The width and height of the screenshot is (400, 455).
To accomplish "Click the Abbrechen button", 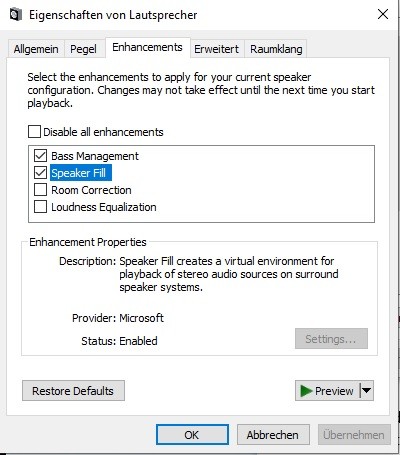I will tap(273, 435).
